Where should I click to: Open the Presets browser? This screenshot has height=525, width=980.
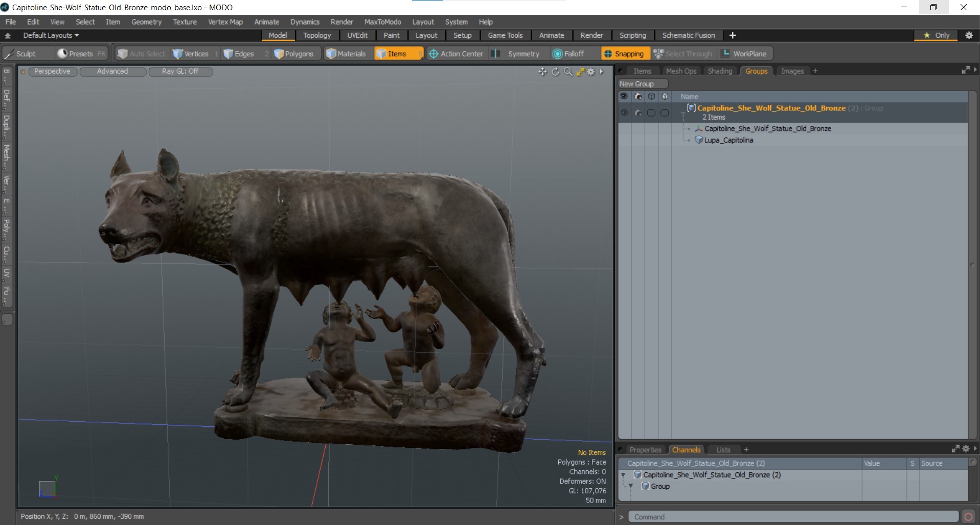(x=81, y=54)
